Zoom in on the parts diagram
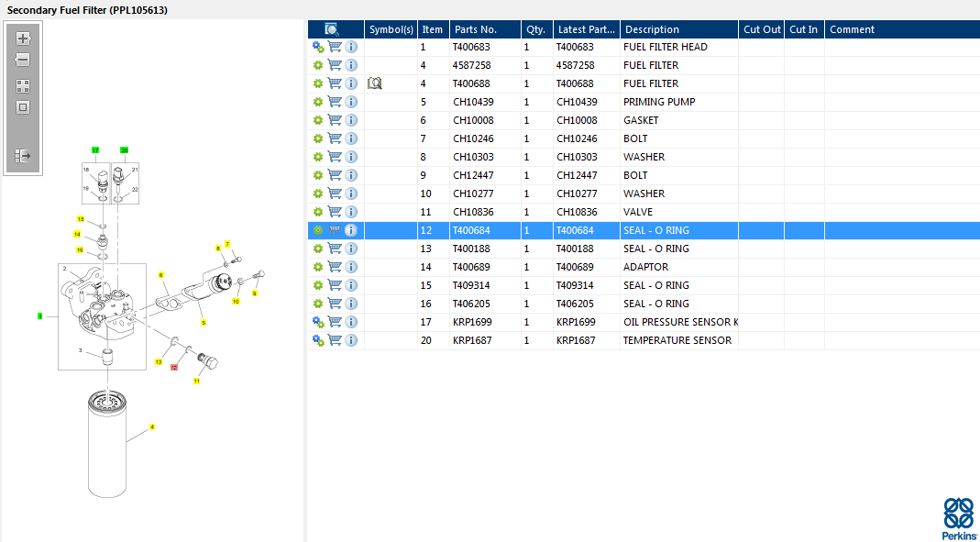980x542 pixels. pos(23,39)
